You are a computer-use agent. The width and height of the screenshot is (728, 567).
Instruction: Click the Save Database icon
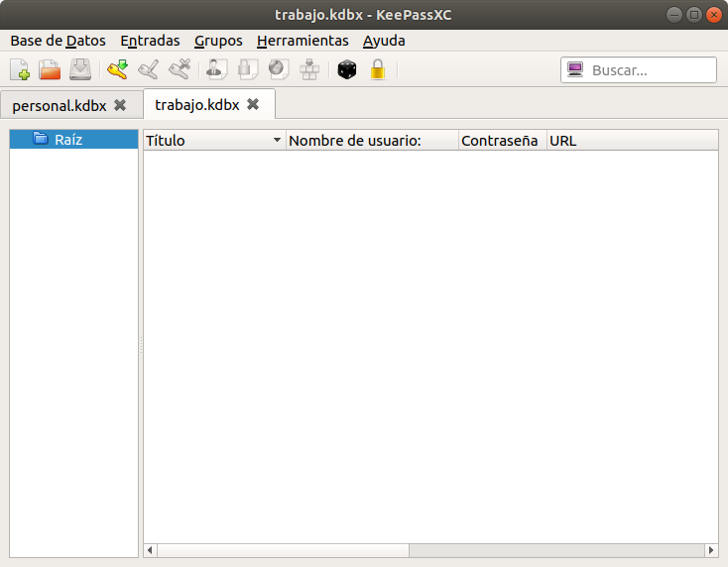tap(80, 69)
